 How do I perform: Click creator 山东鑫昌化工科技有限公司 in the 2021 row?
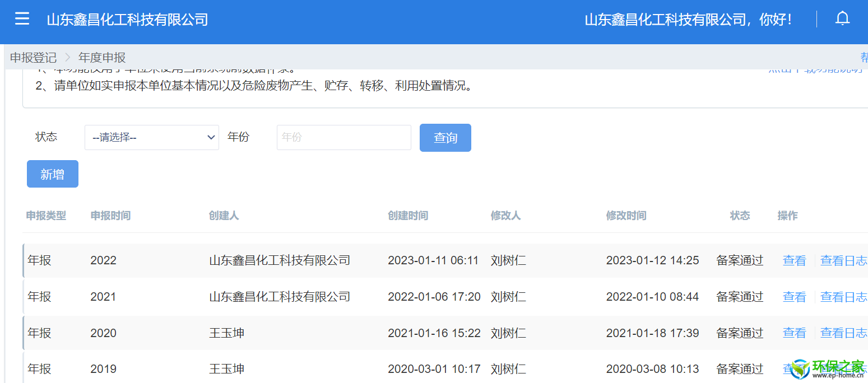click(280, 297)
